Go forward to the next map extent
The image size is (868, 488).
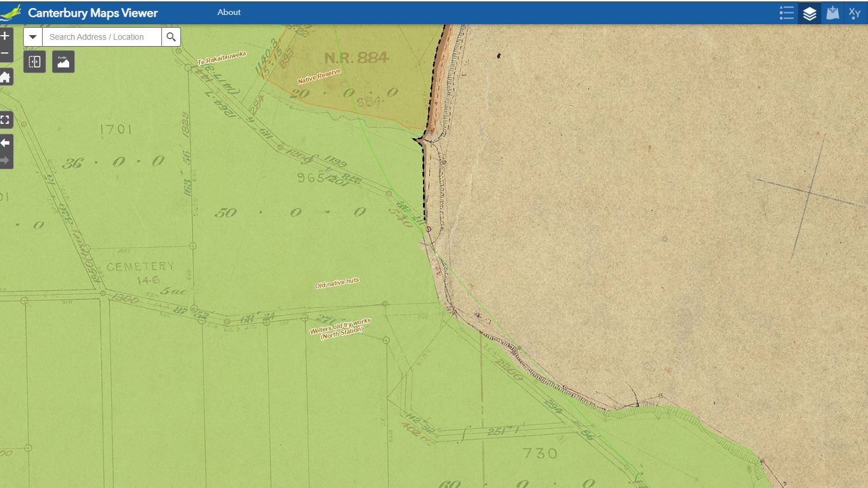(x=5, y=160)
